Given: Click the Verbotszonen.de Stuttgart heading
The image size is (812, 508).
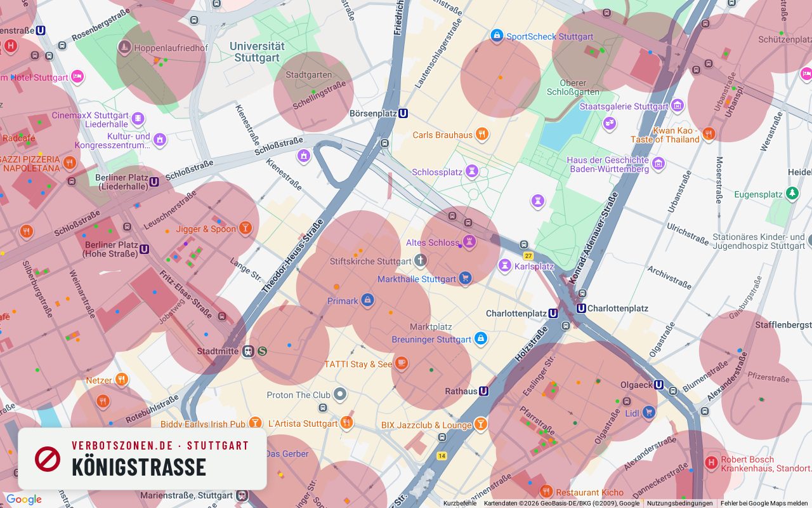Looking at the screenshot, I should tap(160, 446).
